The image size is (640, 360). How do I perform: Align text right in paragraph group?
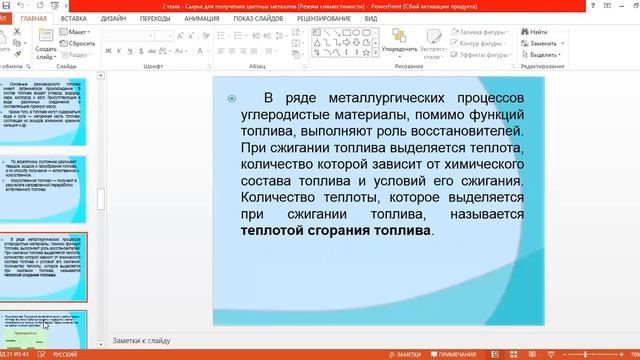(x=243, y=51)
